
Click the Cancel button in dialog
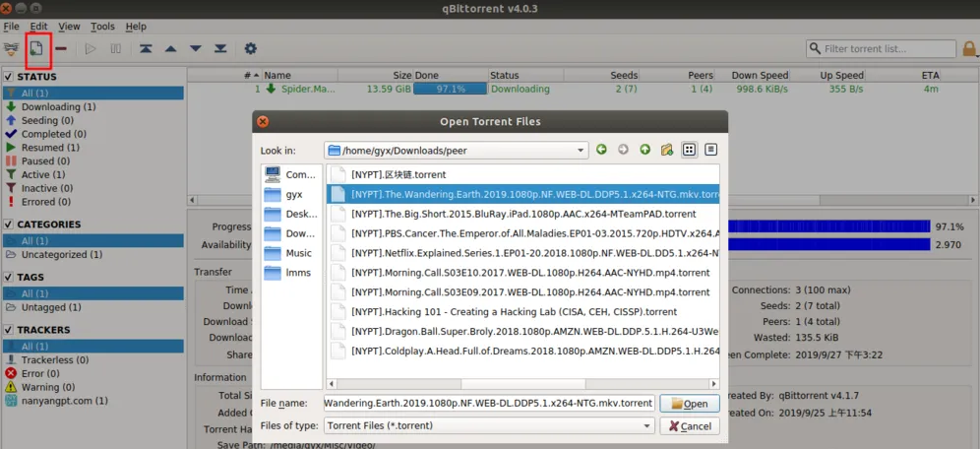coord(690,426)
